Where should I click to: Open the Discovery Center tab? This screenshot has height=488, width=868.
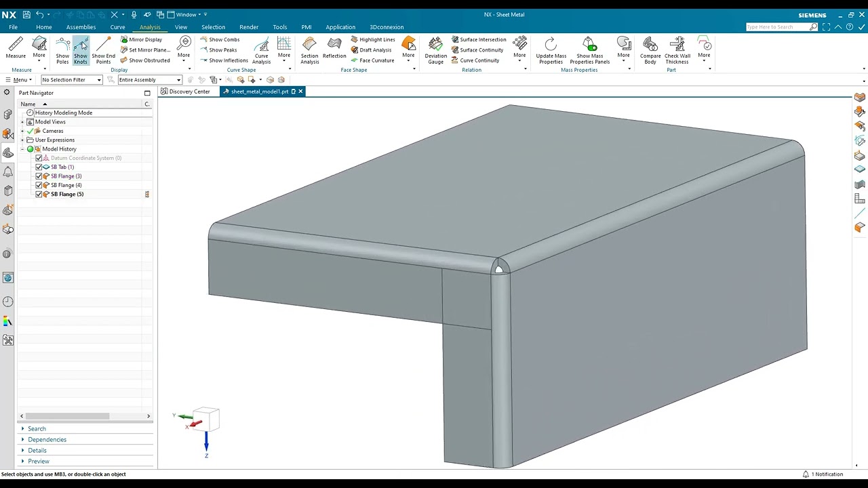[186, 91]
